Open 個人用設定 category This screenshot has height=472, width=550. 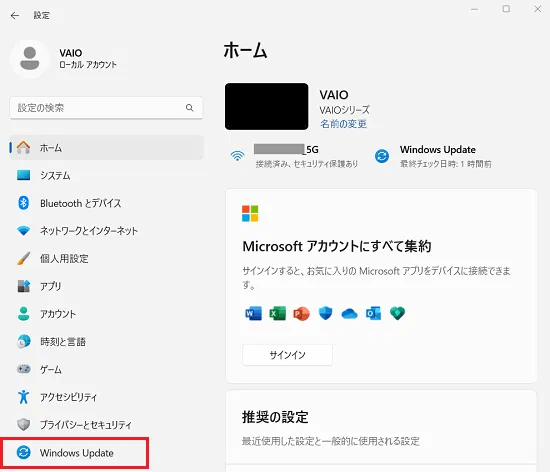107,258
